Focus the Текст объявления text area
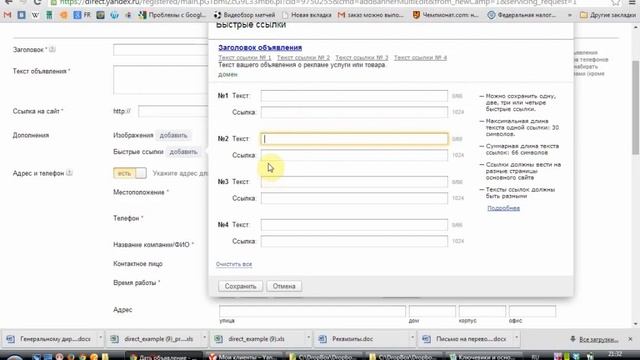 click(x=161, y=80)
